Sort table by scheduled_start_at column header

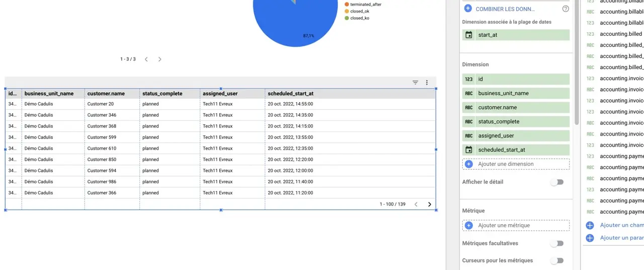pos(290,94)
